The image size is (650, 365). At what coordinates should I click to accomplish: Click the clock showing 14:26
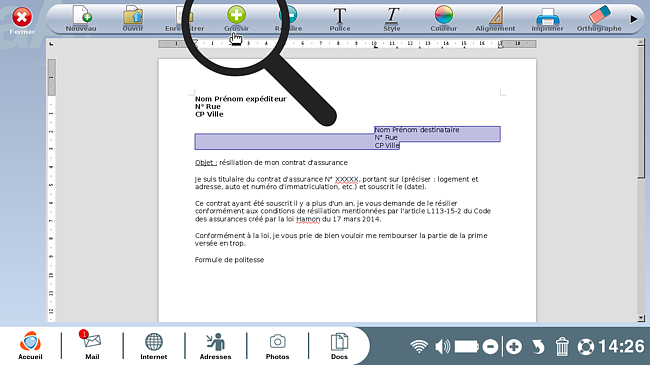pos(621,346)
